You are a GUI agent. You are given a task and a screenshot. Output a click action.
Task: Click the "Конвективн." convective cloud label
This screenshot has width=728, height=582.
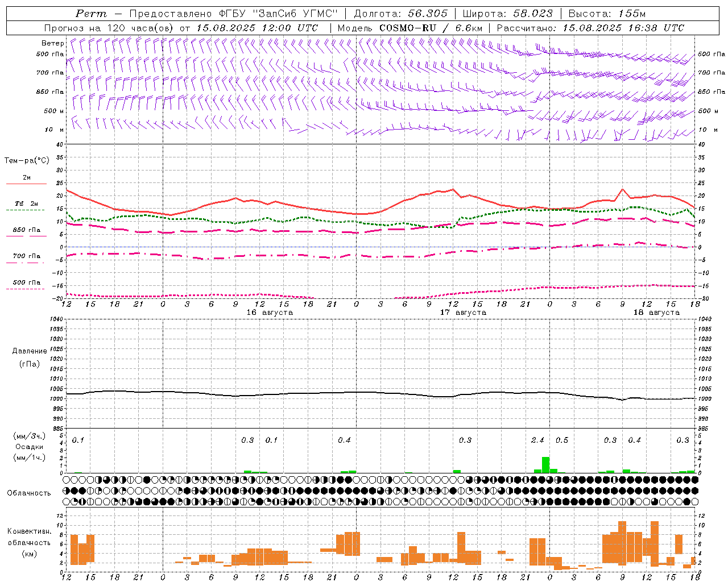pyautogui.click(x=30, y=531)
